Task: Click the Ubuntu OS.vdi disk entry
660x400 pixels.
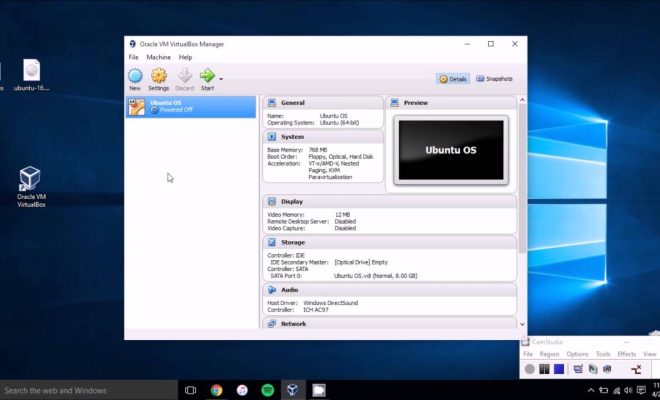Action: pyautogui.click(x=375, y=276)
